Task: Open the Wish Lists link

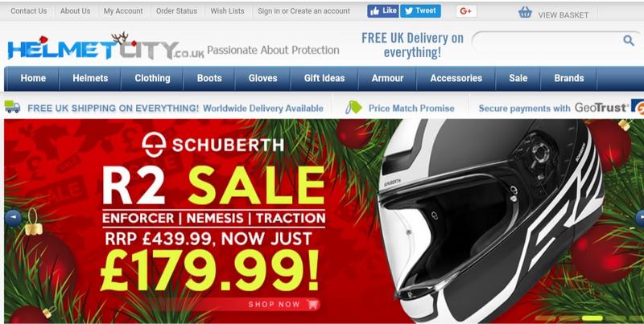Action: pyautogui.click(x=227, y=11)
